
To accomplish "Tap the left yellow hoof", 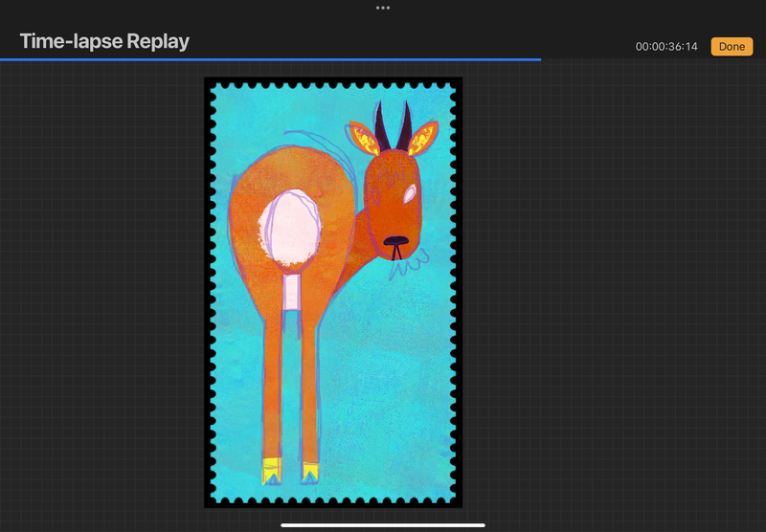I will pyautogui.click(x=270, y=470).
